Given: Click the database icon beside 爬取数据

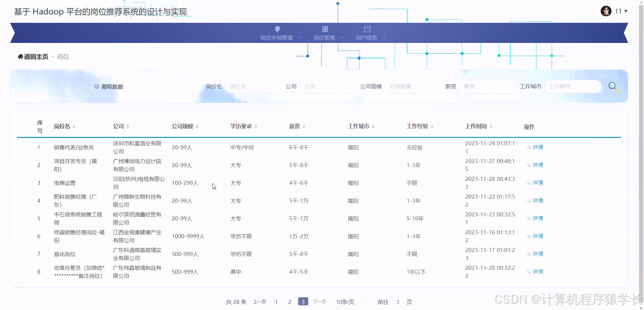Looking at the screenshot, I should tap(97, 87).
